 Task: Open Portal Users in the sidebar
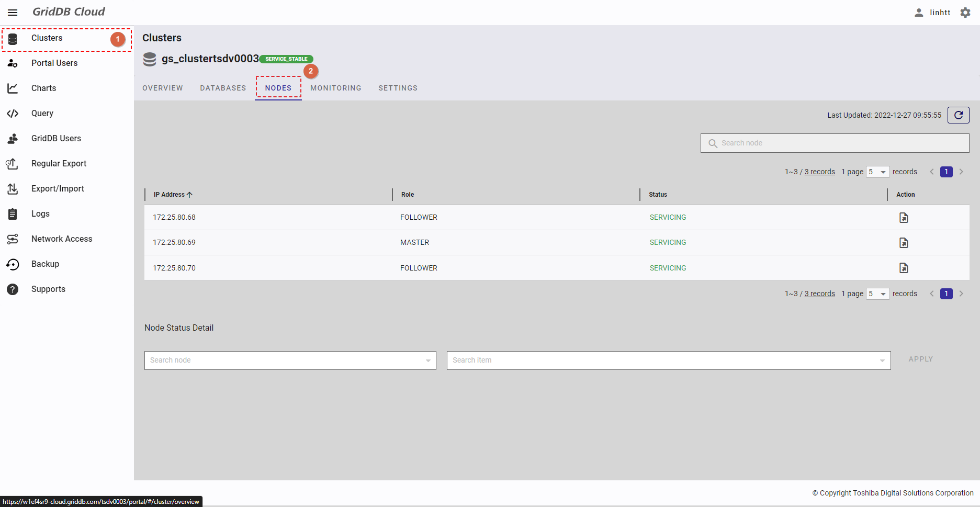[x=67, y=63]
